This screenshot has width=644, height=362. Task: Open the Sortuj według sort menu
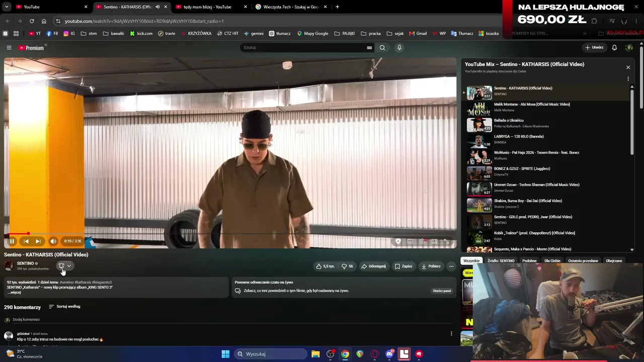[64, 307]
